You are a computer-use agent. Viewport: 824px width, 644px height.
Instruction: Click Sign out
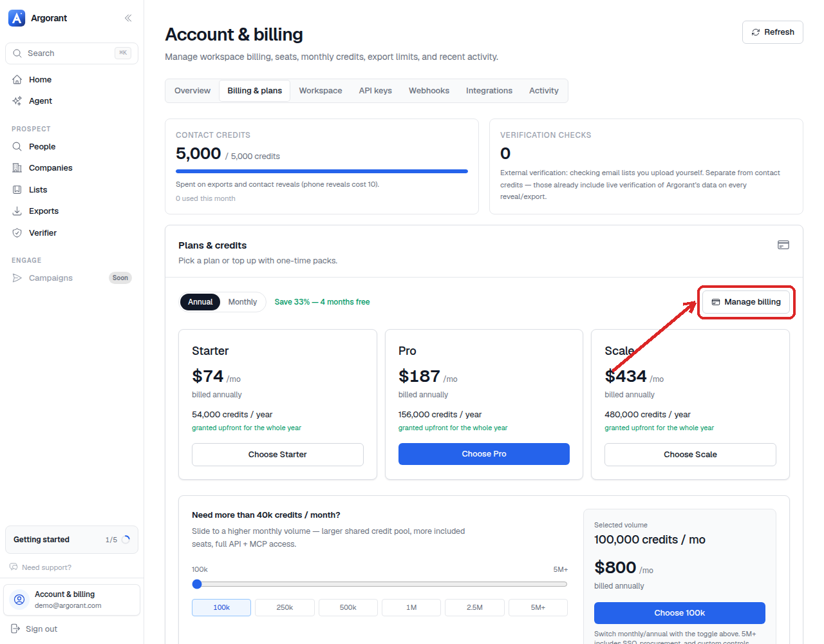[41, 629]
